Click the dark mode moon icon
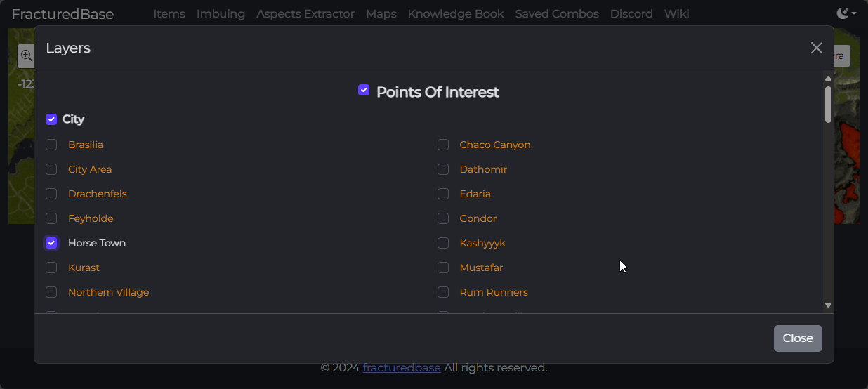Image resolution: width=868 pixels, height=389 pixels. tap(843, 13)
